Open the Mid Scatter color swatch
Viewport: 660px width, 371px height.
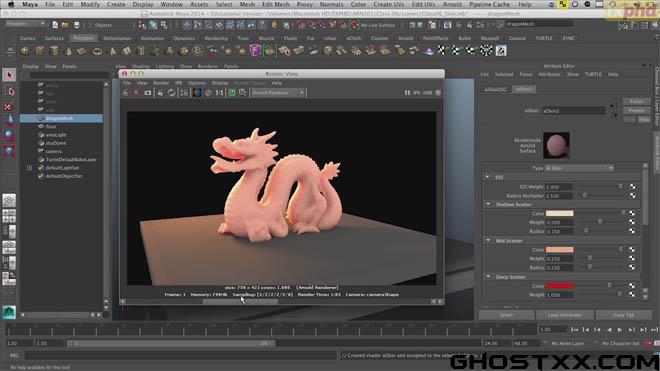[x=559, y=250]
